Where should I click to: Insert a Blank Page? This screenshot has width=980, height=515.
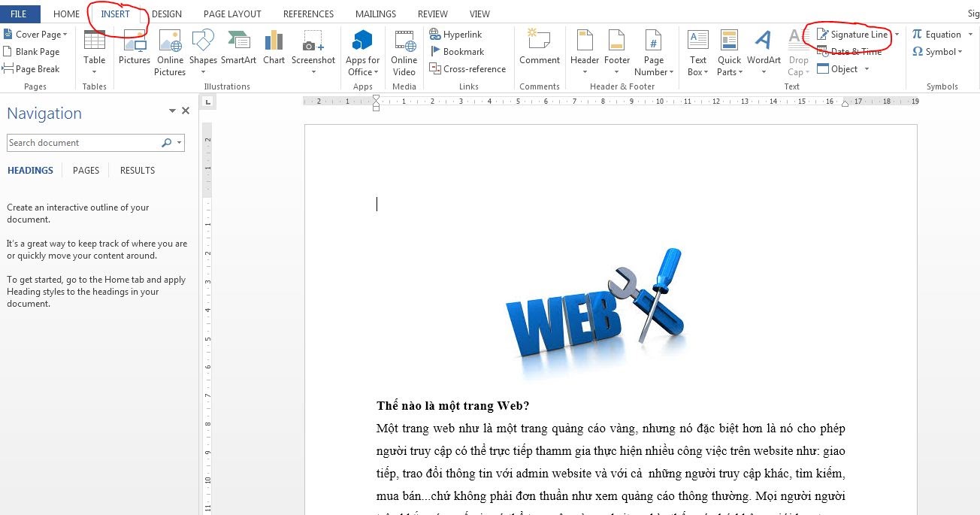32,52
